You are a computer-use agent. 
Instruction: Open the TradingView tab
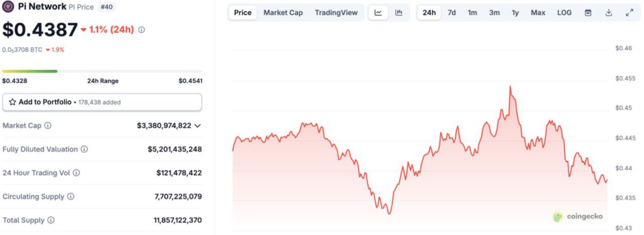pos(336,13)
